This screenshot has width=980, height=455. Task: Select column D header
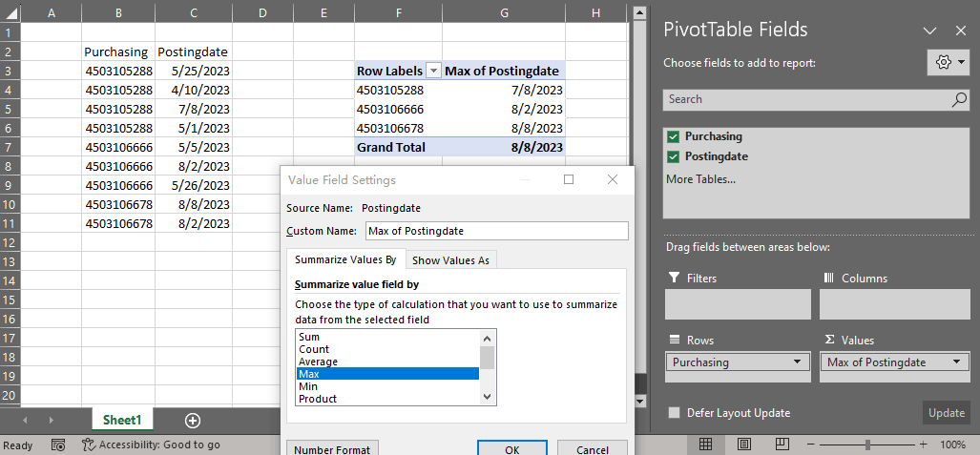pyautogui.click(x=262, y=13)
